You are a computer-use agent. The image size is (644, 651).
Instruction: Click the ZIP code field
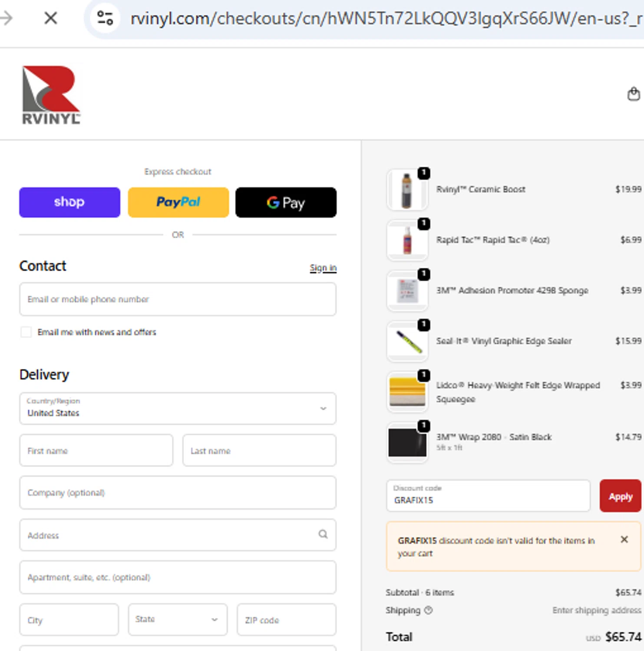(x=287, y=619)
